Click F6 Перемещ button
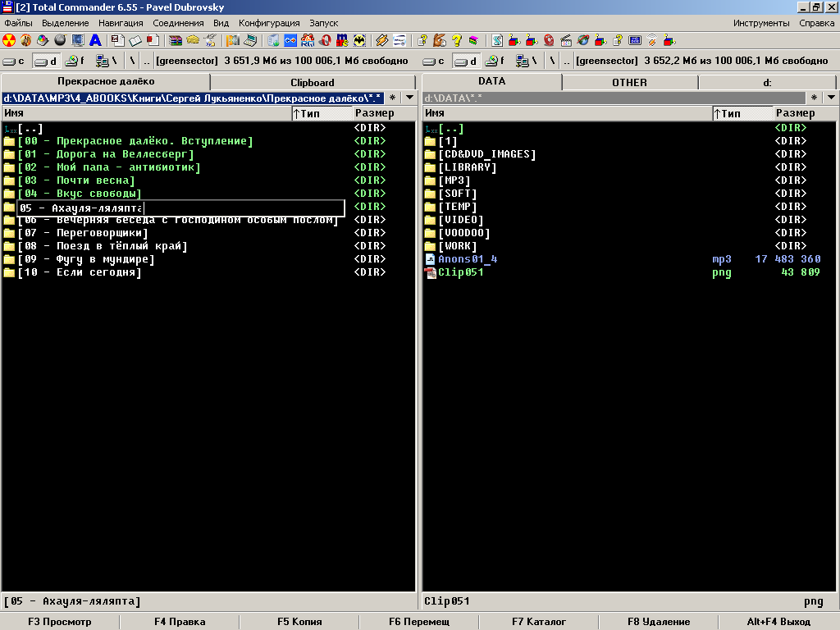The image size is (840, 630). 419,622
